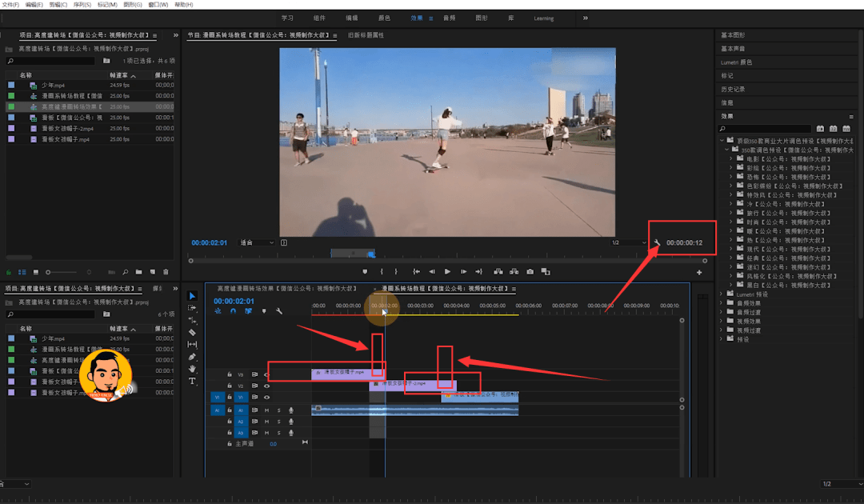The image size is (864, 504).
Task: Play the program monitor video
Action: tap(447, 271)
